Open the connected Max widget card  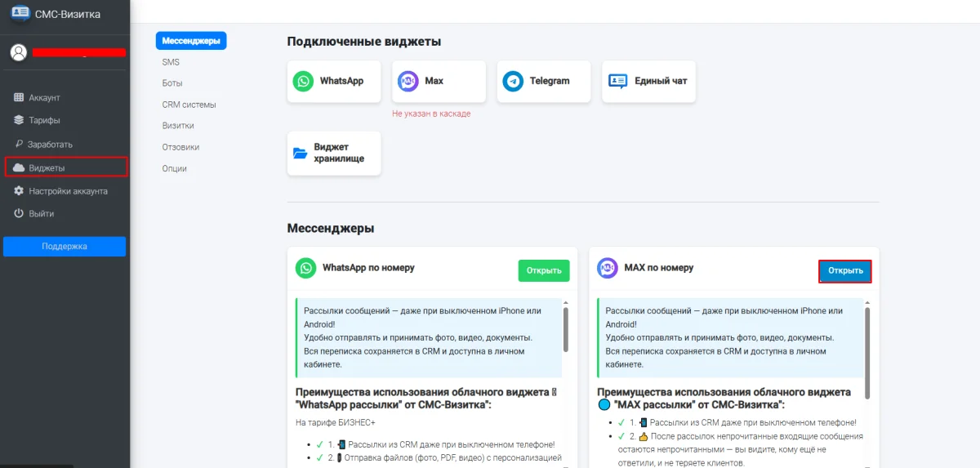[439, 81]
